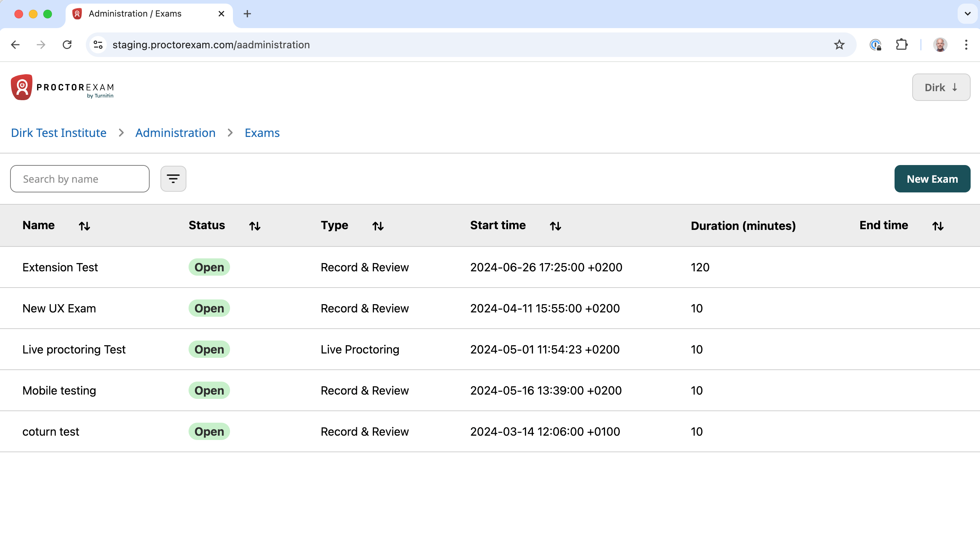Sort exams by Status column arrows
Image resolution: width=980 pixels, height=547 pixels.
pos(255,226)
